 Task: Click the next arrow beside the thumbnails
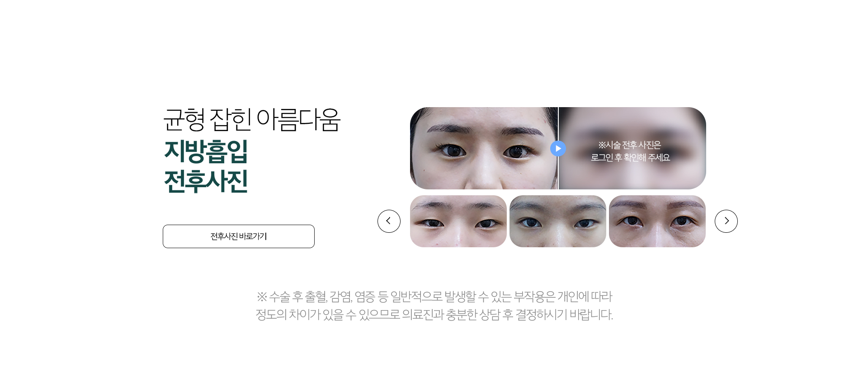tap(726, 221)
